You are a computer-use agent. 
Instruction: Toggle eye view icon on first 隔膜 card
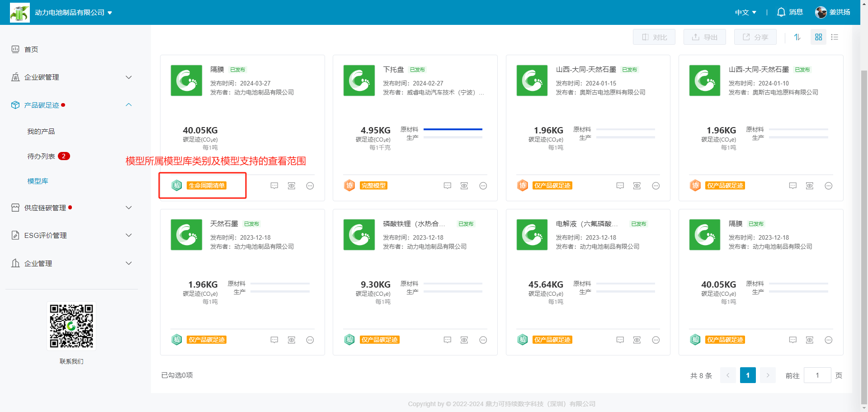[x=292, y=186]
